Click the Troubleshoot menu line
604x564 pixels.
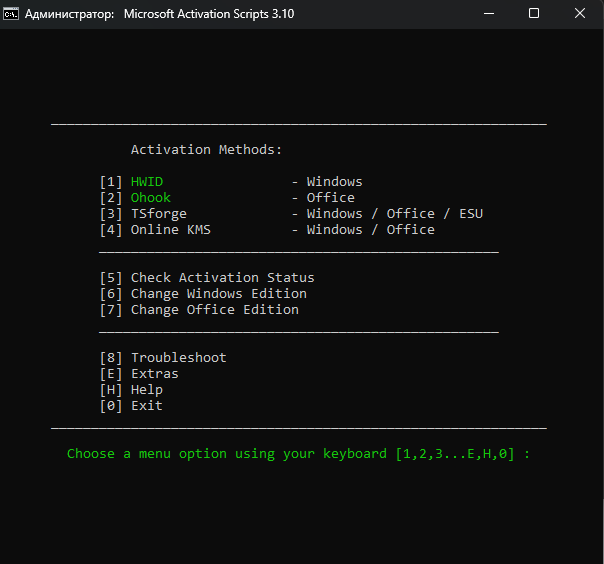(x=163, y=358)
